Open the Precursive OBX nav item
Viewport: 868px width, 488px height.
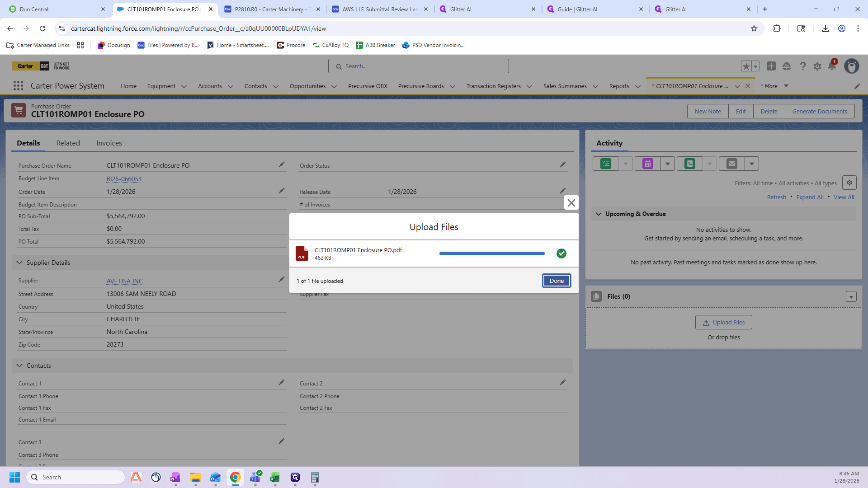tap(368, 86)
